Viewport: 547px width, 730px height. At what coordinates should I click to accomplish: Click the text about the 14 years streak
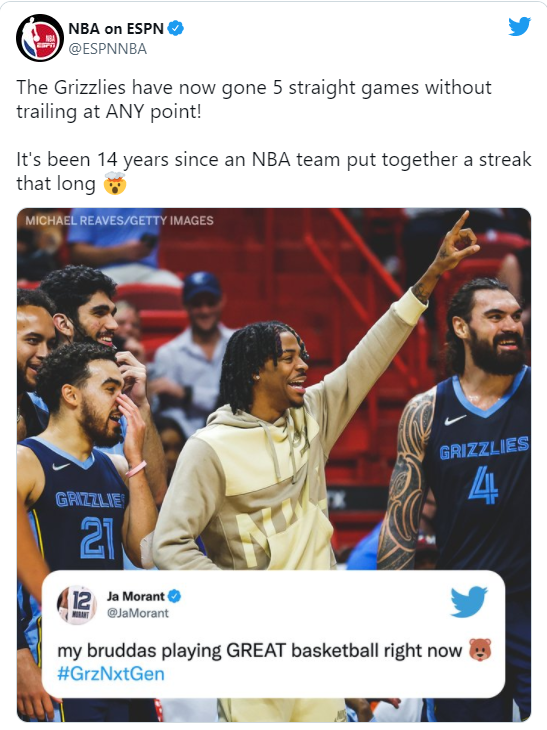[274, 171]
